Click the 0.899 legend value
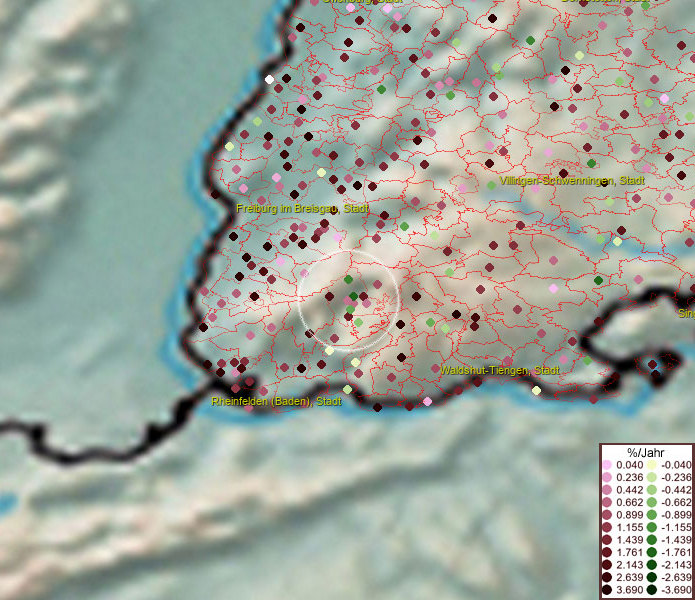The image size is (695, 600). 629,515
